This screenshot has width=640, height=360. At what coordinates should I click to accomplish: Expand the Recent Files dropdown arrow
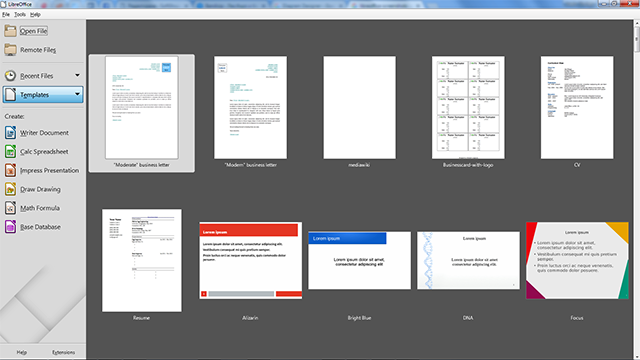point(77,75)
